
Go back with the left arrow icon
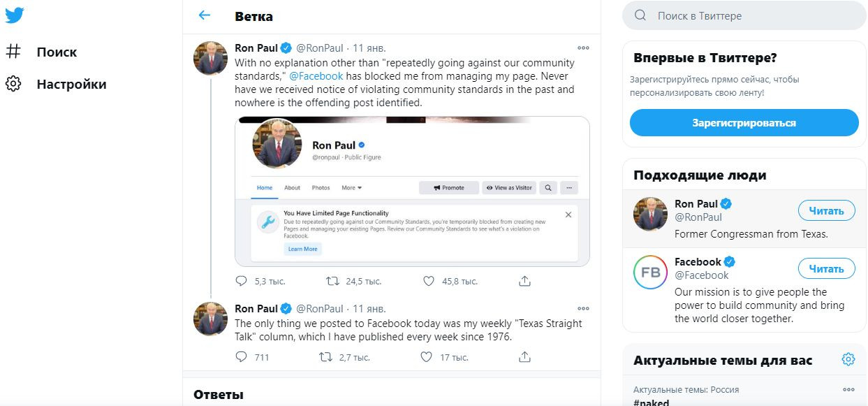tap(205, 15)
